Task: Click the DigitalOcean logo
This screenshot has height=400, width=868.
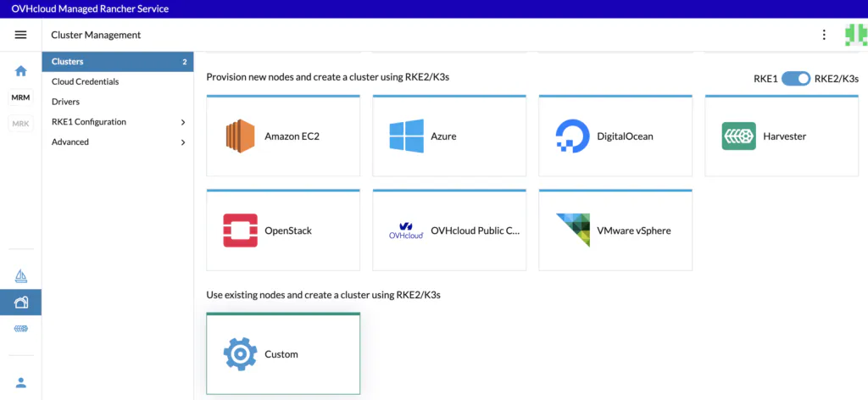Action: click(572, 136)
